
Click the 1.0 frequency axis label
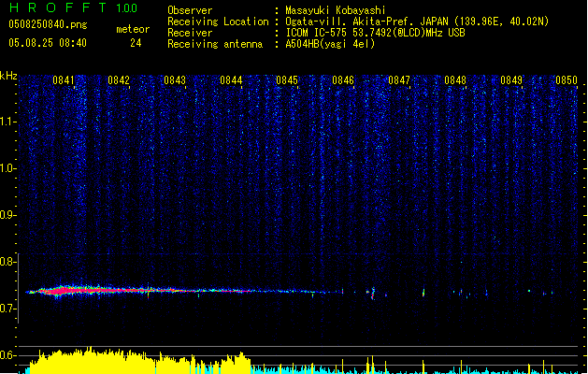(7, 168)
